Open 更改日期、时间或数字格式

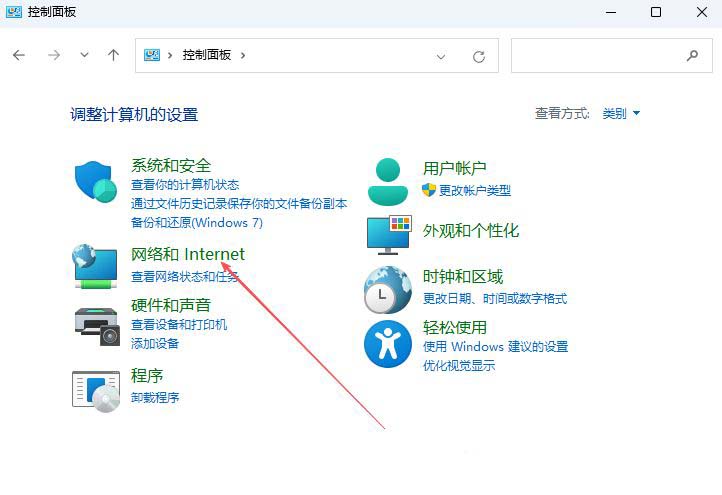click(495, 299)
